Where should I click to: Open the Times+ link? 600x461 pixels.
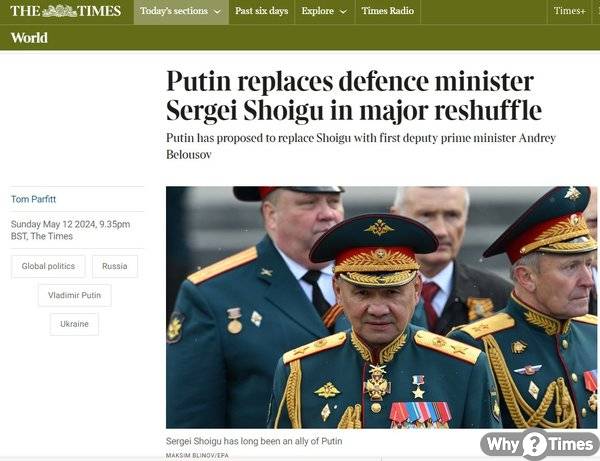coord(569,11)
